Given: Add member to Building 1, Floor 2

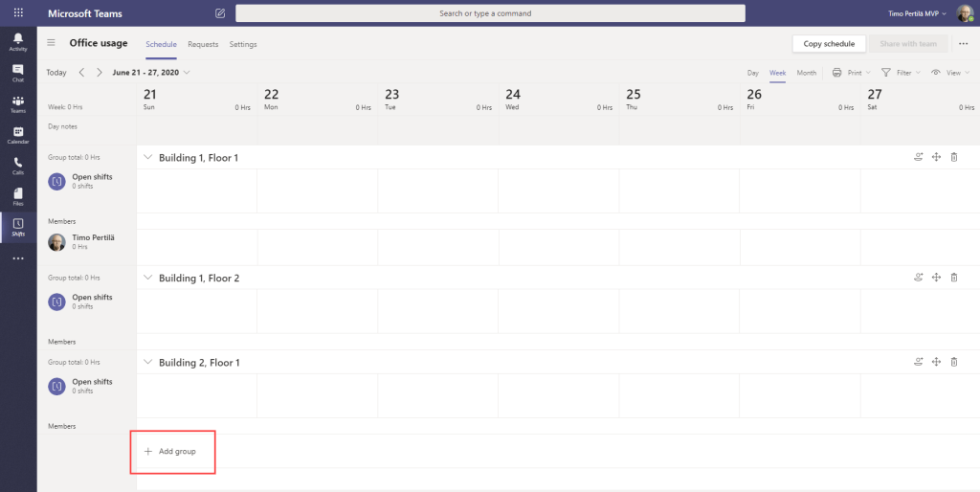Looking at the screenshot, I should [919, 278].
